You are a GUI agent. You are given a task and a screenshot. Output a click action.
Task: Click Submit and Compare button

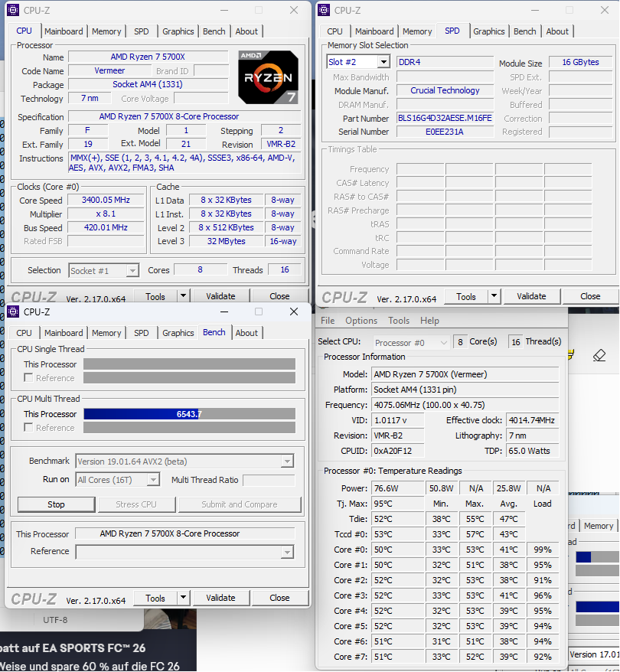[x=240, y=504]
